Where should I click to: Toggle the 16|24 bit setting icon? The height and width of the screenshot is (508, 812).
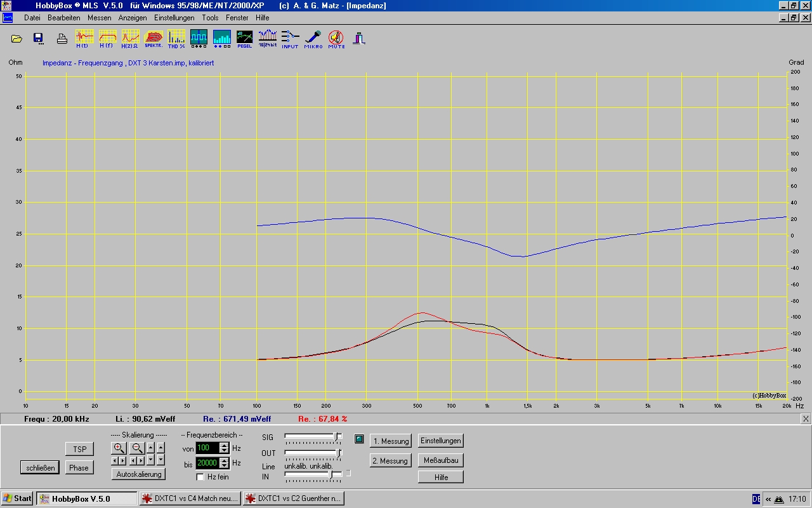267,39
